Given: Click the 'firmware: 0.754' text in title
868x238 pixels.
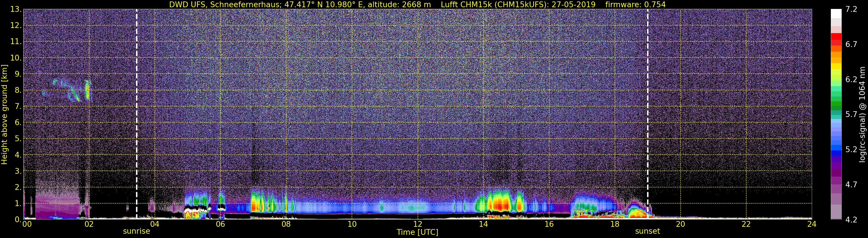Looking at the screenshot, I should pyautogui.click(x=636, y=4).
